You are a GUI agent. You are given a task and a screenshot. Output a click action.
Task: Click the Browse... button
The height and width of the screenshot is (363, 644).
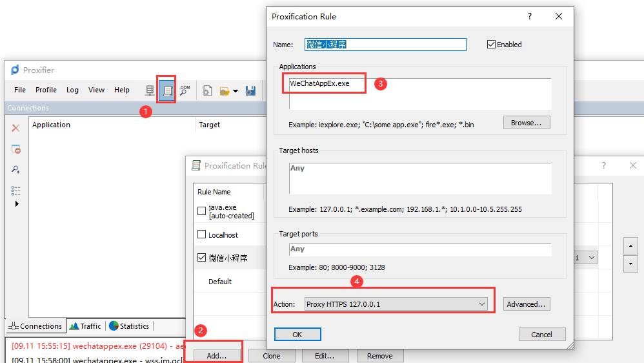[x=527, y=123]
